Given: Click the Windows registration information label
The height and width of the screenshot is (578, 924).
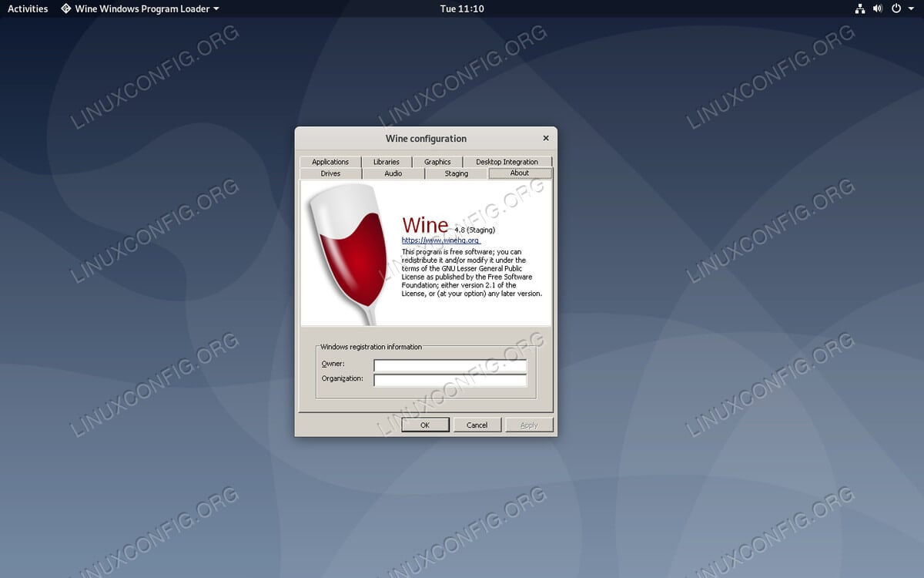Looking at the screenshot, I should (x=371, y=347).
